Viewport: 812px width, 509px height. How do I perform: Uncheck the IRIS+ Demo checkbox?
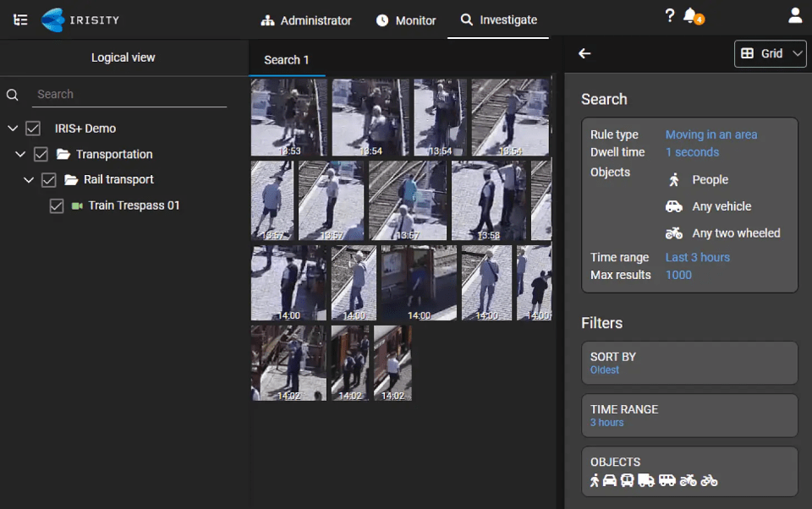point(33,129)
